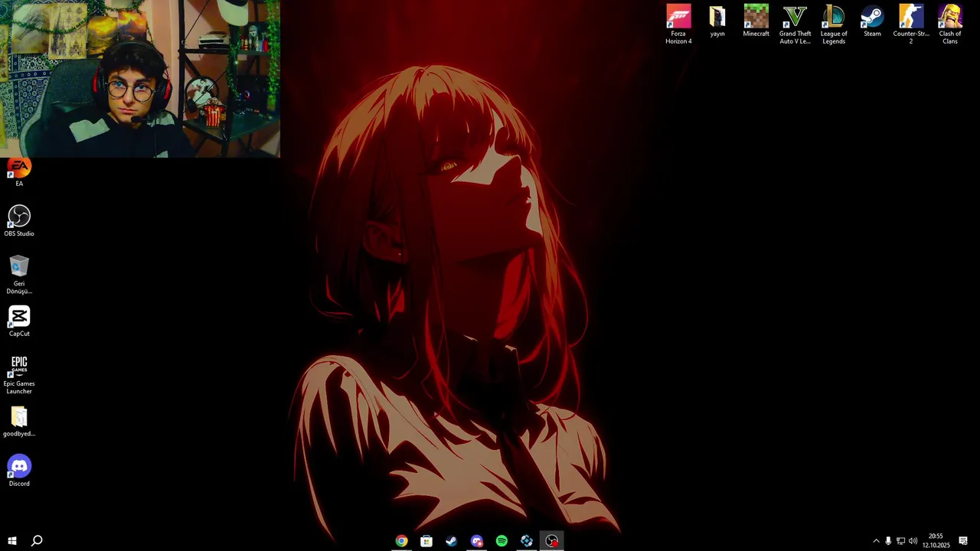Click the webcam overlay preview

coord(140,79)
